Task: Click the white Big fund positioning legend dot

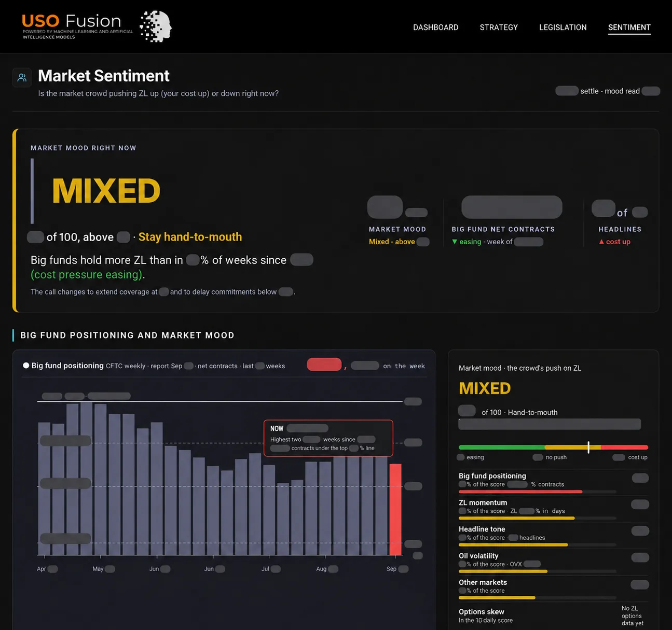Action: pos(26,366)
